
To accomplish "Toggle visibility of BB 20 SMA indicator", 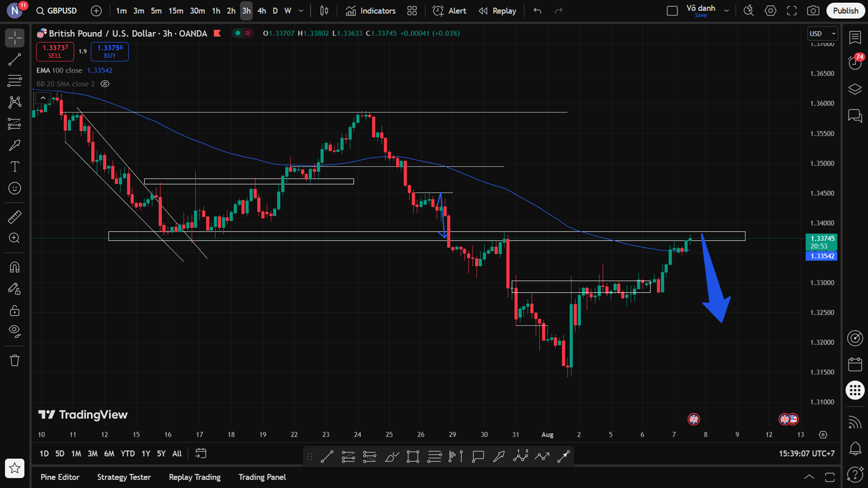I will [105, 84].
